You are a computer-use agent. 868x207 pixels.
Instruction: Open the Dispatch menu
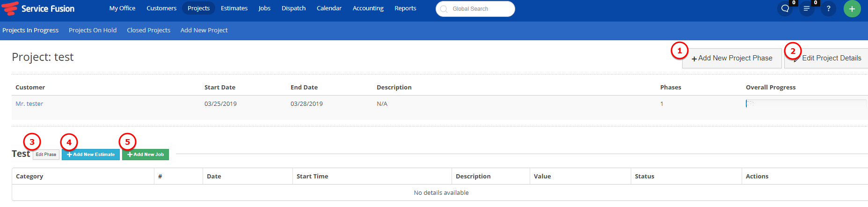293,8
